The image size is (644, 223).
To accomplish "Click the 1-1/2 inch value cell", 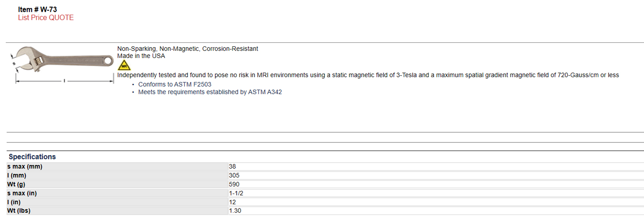I will point(436,193).
